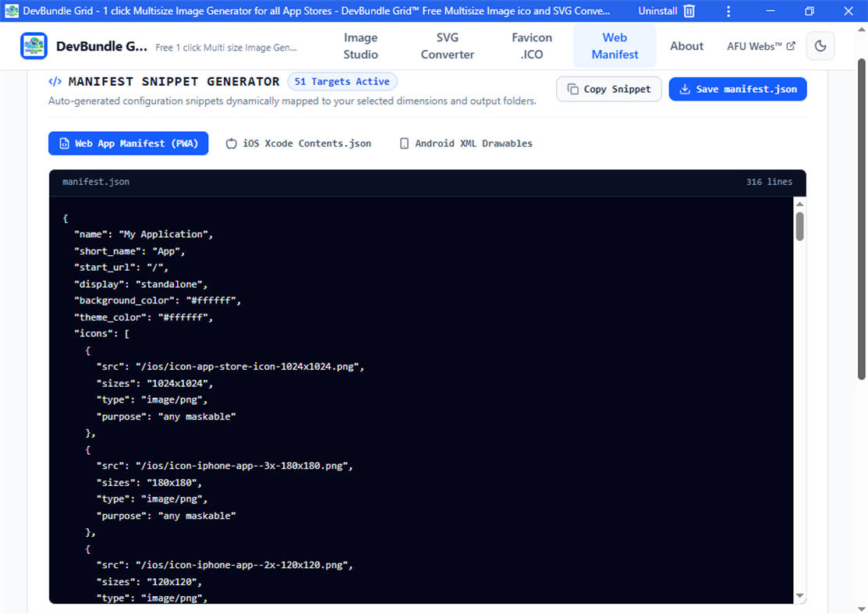Click the 51 Targets Active badge
Image resolution: width=868 pixels, height=614 pixels.
point(342,81)
